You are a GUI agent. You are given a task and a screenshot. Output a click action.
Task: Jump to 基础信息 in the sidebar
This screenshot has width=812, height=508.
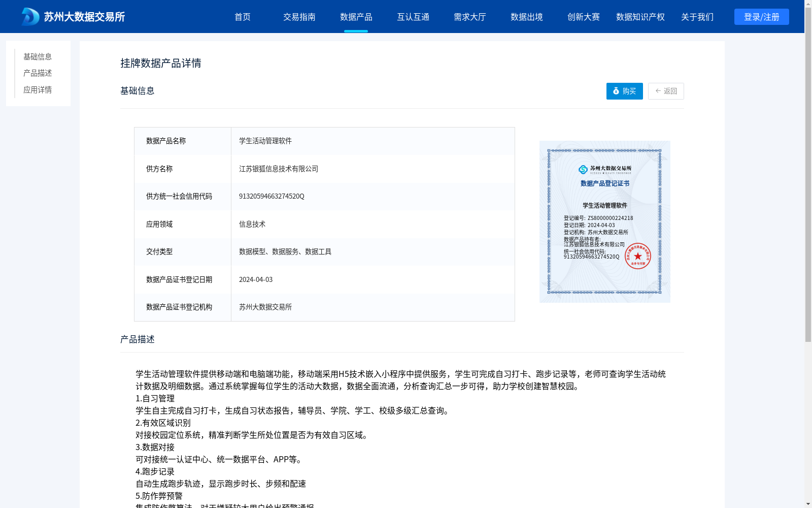tap(38, 56)
